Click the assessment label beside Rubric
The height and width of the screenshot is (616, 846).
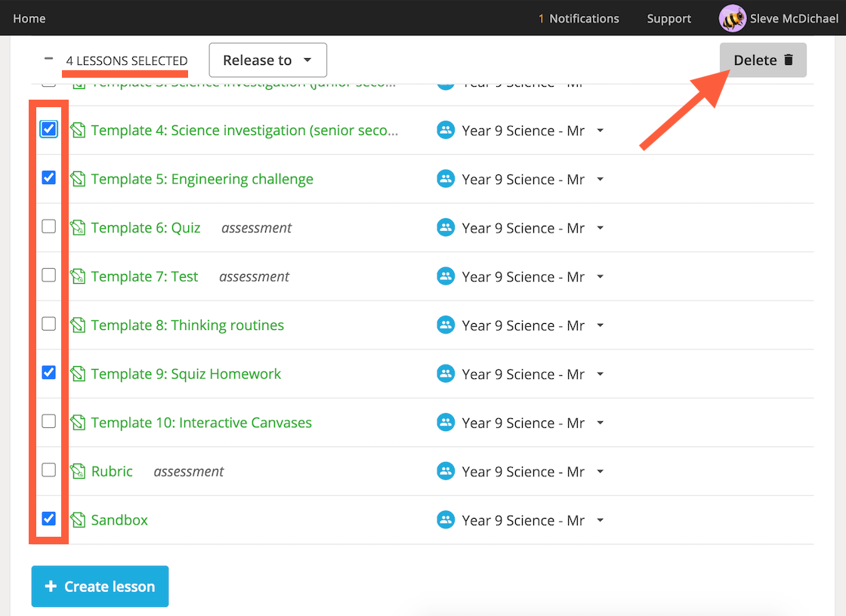click(x=189, y=472)
